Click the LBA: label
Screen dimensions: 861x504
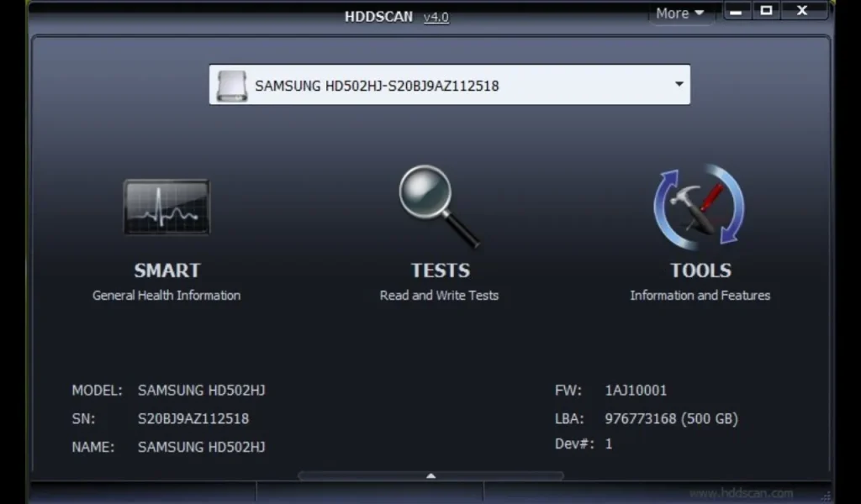[x=569, y=419]
